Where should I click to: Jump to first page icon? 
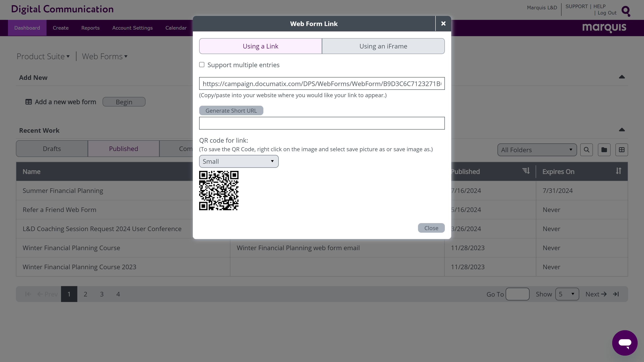(28, 294)
